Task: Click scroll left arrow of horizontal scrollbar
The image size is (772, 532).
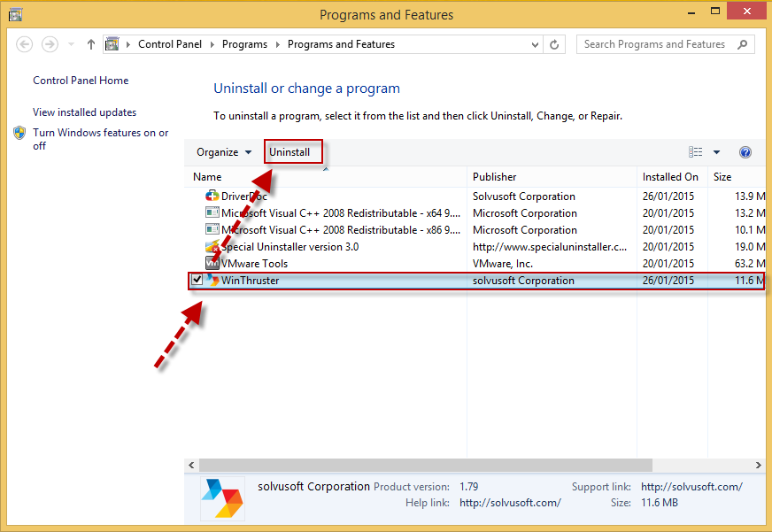Action: coord(191,465)
